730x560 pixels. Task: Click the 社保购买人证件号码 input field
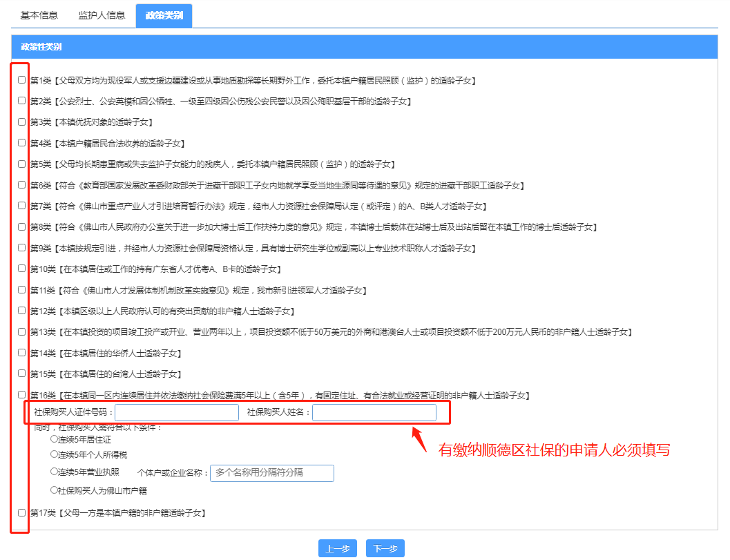(x=177, y=413)
